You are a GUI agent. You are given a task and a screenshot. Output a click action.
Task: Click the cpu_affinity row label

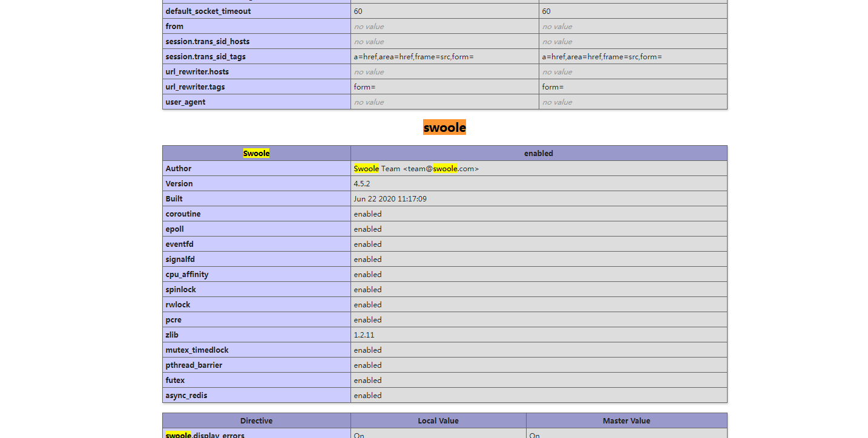click(x=186, y=275)
